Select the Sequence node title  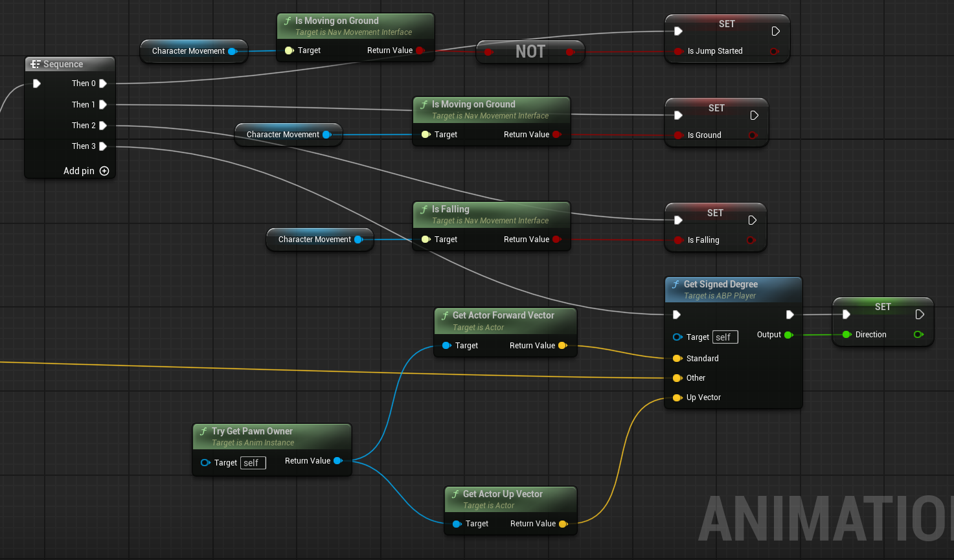pyautogui.click(x=63, y=64)
